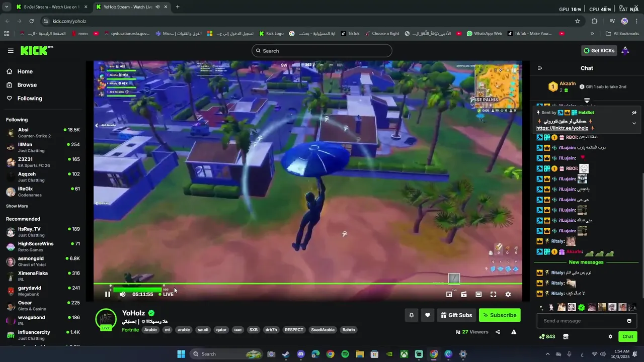Unpin the HolzBot pinned message

coord(634,113)
